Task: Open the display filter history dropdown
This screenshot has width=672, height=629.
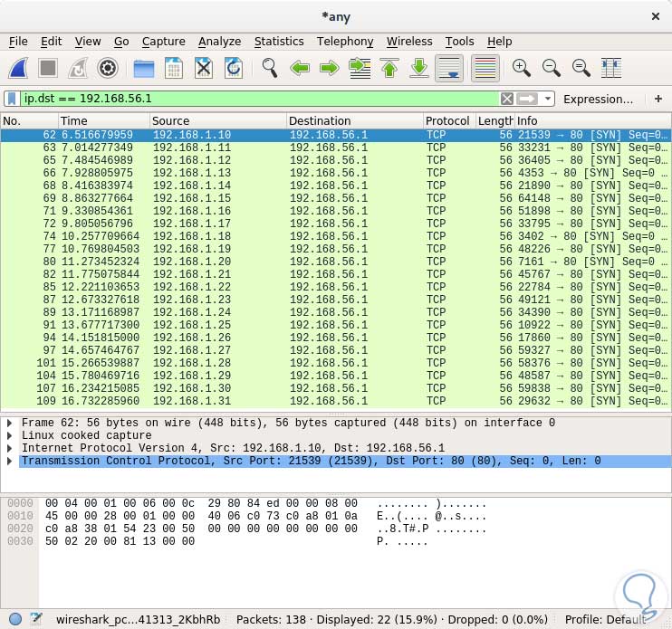Action: (548, 99)
